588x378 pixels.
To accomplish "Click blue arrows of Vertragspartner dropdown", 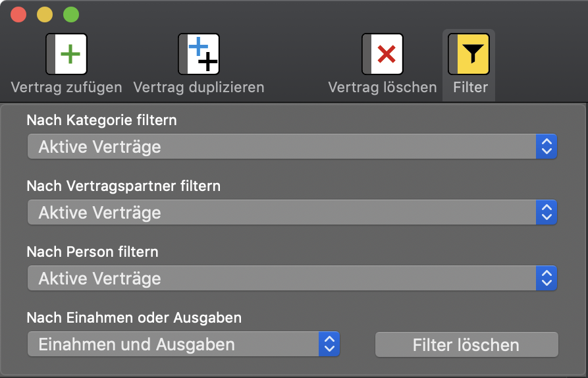I will 547,212.
